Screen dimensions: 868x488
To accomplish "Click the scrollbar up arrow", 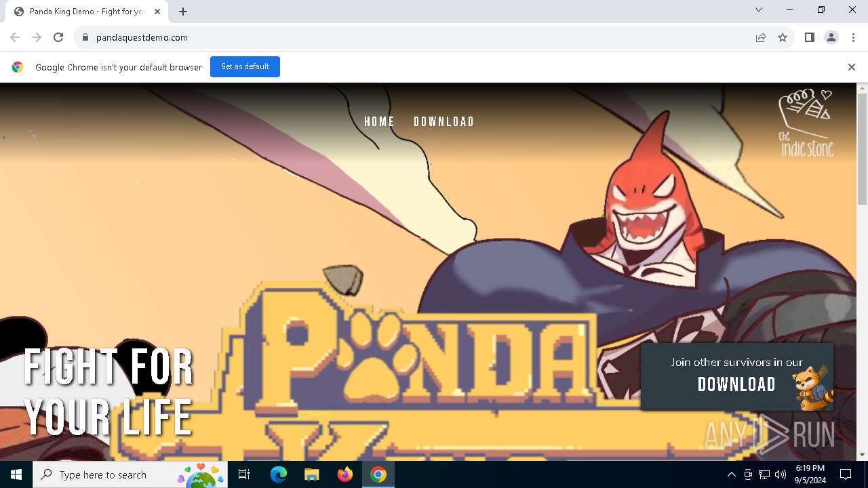I will coord(862,88).
